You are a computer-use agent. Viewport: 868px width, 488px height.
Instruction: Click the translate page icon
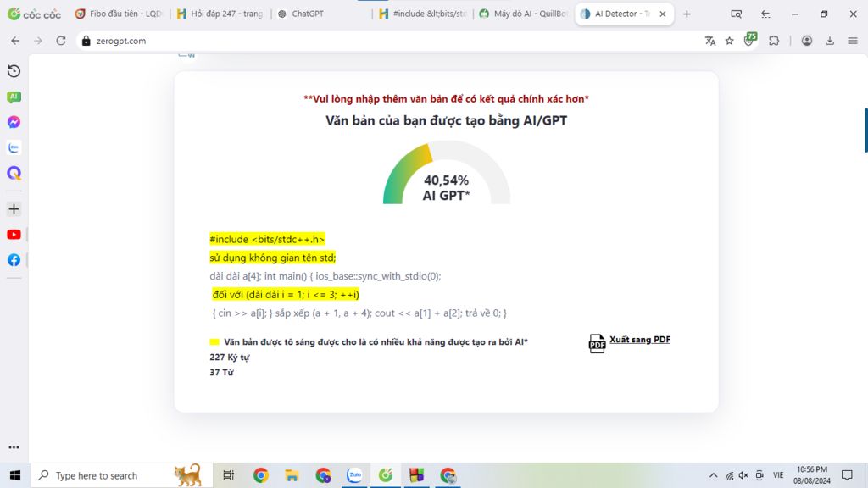pyautogui.click(x=710, y=41)
